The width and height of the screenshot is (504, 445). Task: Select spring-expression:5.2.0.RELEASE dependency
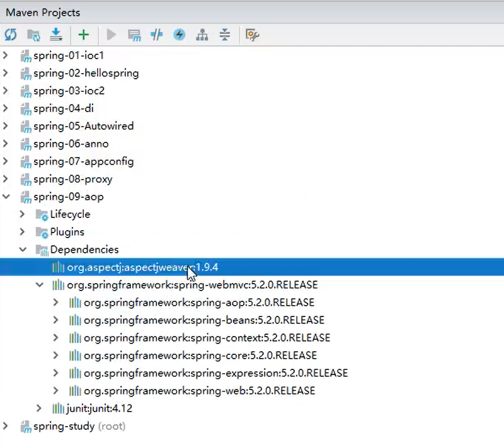pos(215,373)
